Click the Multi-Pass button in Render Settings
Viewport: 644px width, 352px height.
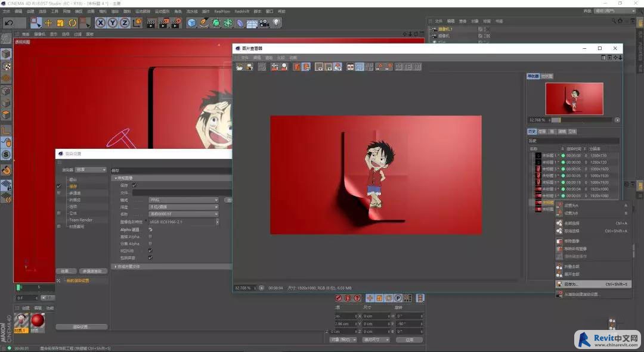pyautogui.click(x=92, y=271)
